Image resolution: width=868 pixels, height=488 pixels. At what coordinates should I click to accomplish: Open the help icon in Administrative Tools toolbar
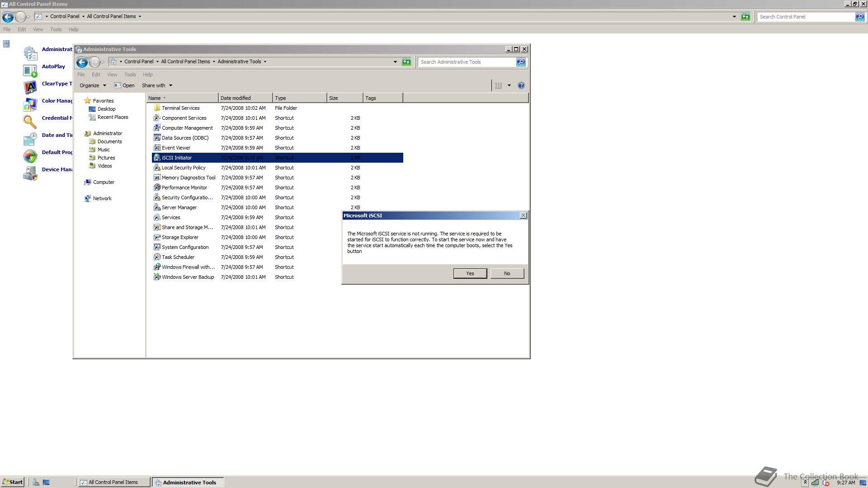[x=521, y=85]
